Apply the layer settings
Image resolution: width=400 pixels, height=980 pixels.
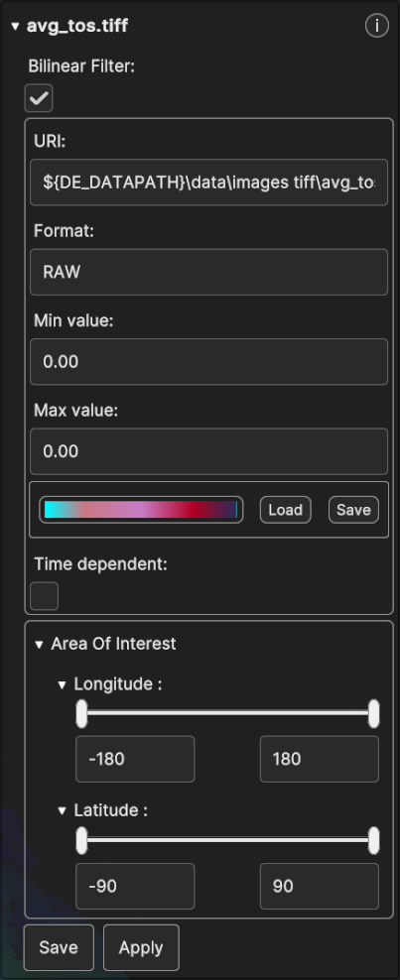click(141, 947)
